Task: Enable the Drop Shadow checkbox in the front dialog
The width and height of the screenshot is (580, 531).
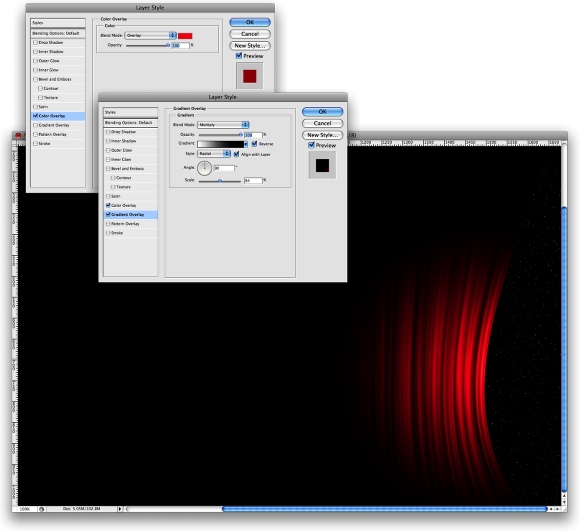Action: pyautogui.click(x=108, y=132)
